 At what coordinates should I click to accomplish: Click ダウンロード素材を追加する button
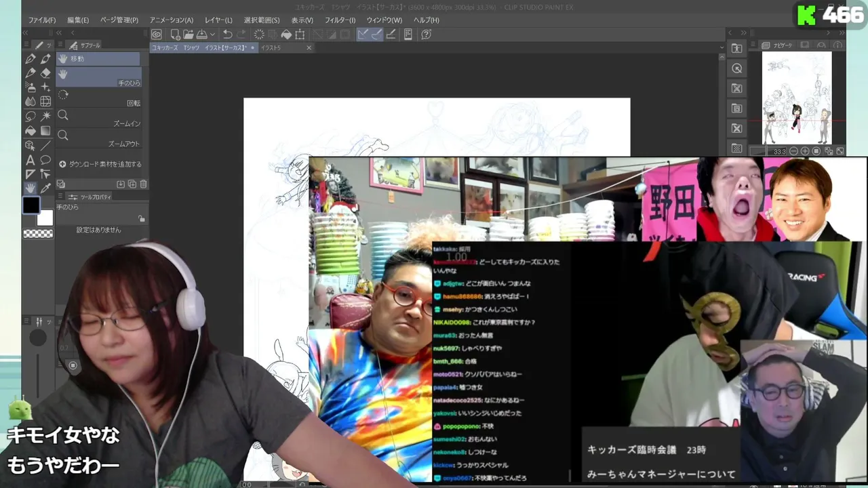point(100,164)
